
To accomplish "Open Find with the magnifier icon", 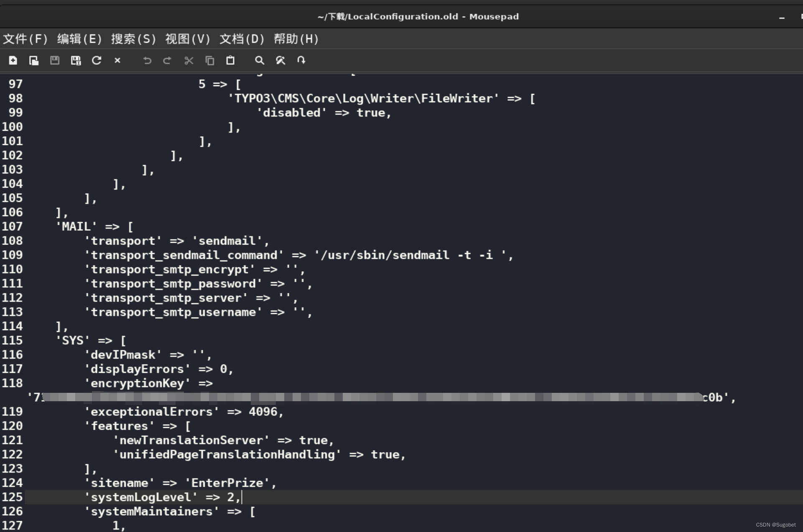I will click(260, 61).
